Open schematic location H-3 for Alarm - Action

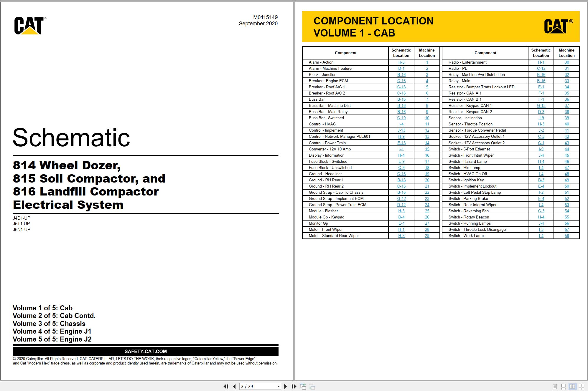tap(401, 62)
